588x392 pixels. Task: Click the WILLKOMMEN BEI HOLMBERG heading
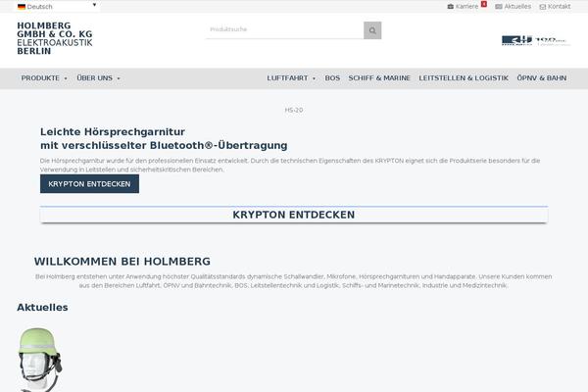pos(122,262)
